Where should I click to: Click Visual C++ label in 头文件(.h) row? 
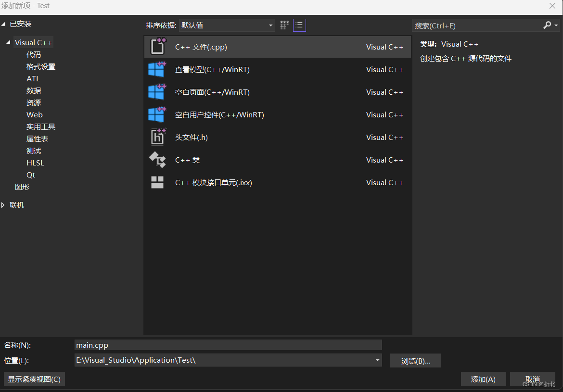coord(384,138)
